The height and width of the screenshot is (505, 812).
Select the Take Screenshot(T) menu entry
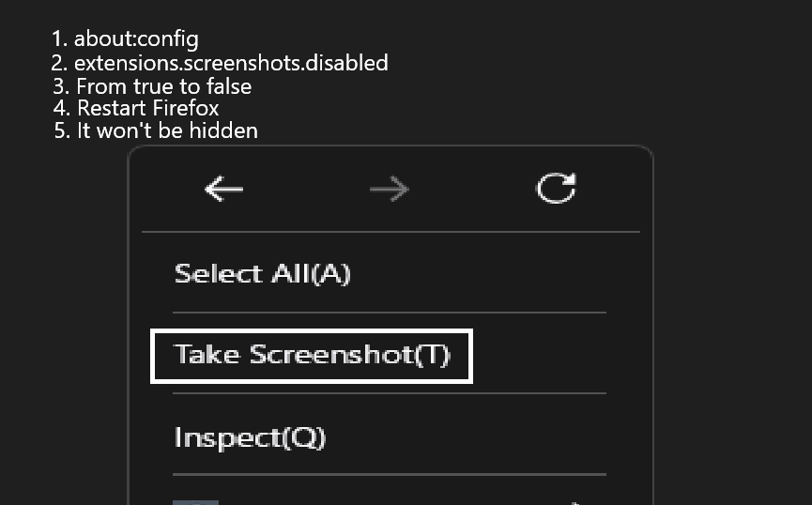(312, 355)
